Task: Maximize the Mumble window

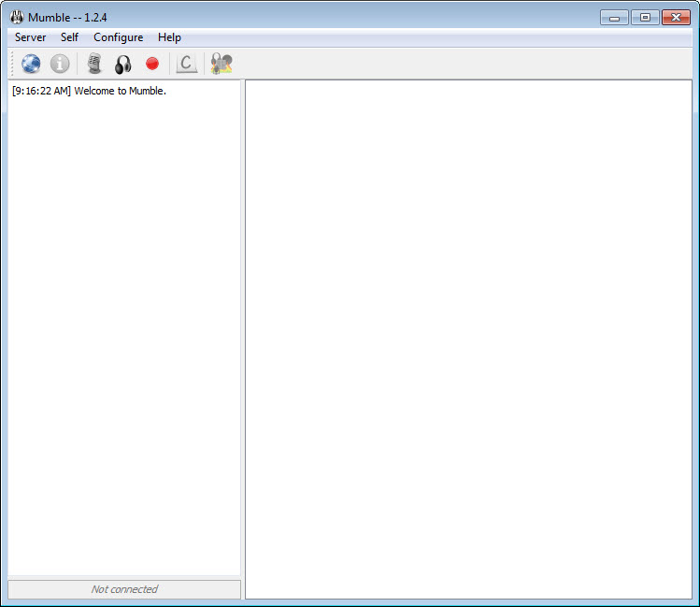Action: coord(645,18)
